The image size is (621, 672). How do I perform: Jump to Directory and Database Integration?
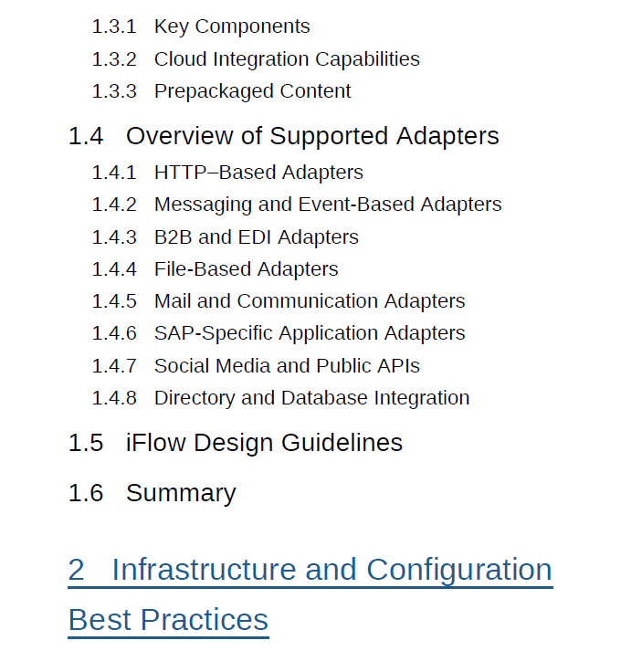click(x=311, y=398)
